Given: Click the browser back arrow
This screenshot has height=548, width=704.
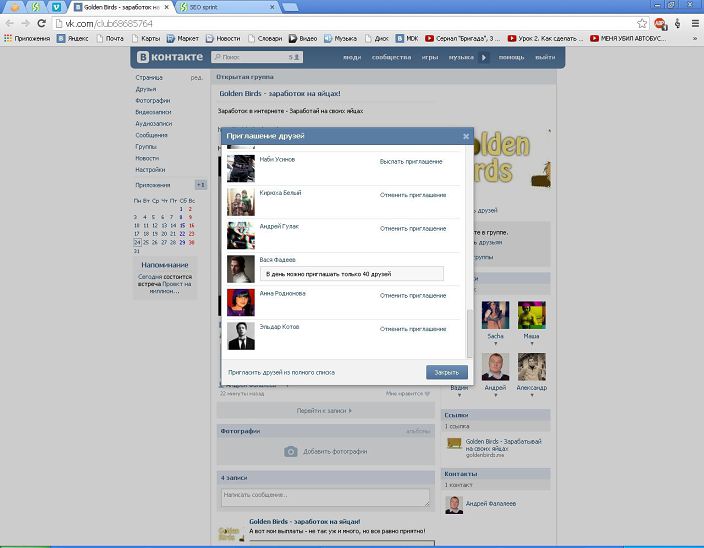Looking at the screenshot, I should pos(10,23).
